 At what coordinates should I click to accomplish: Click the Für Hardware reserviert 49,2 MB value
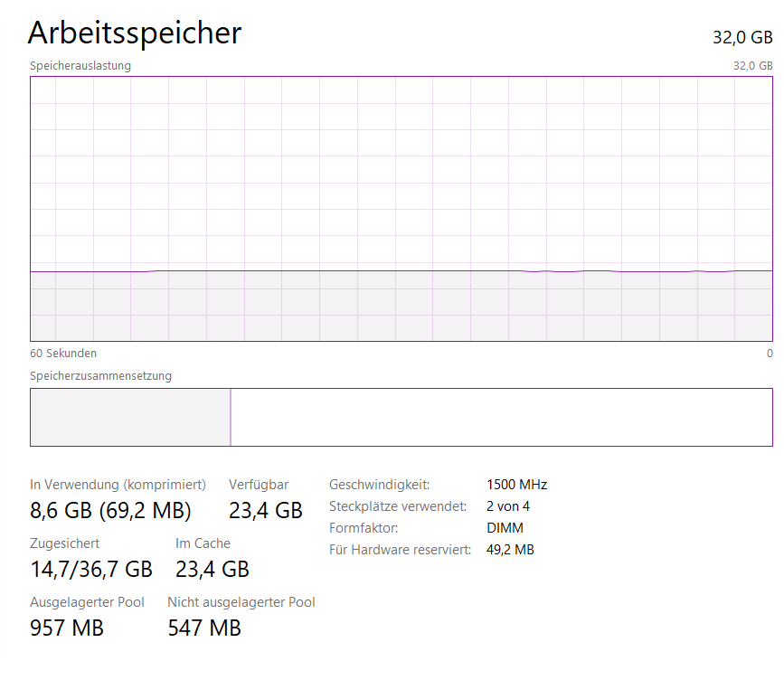[510, 550]
